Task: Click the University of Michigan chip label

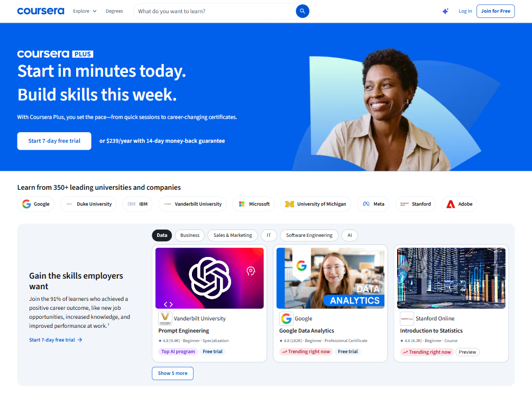Action: [x=322, y=204]
